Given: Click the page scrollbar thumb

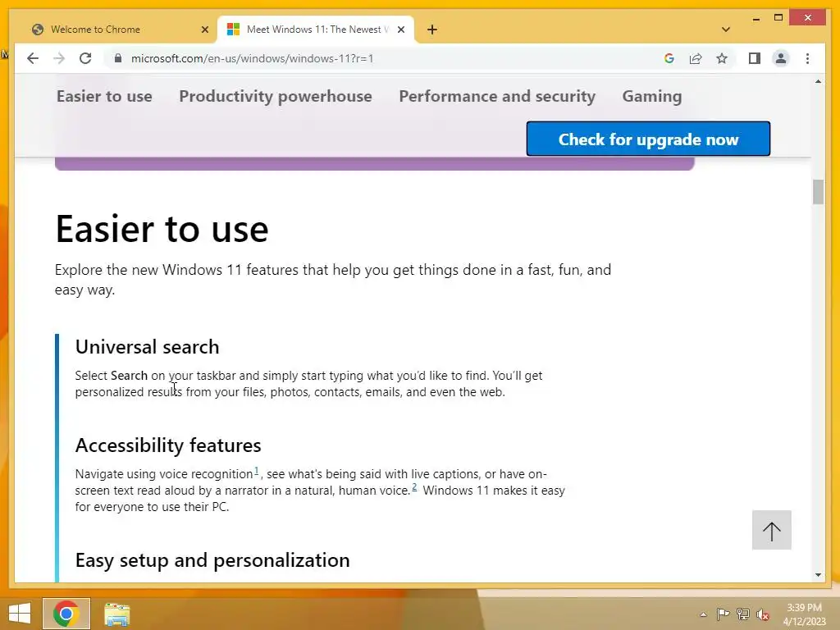Looking at the screenshot, I should (818, 192).
